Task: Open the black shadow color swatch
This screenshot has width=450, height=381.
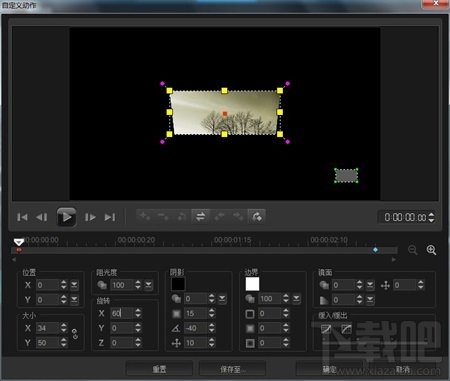Action: coord(178,284)
